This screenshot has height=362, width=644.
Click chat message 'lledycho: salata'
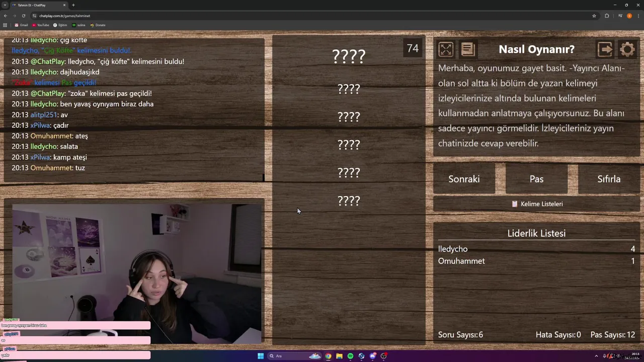[x=45, y=146]
